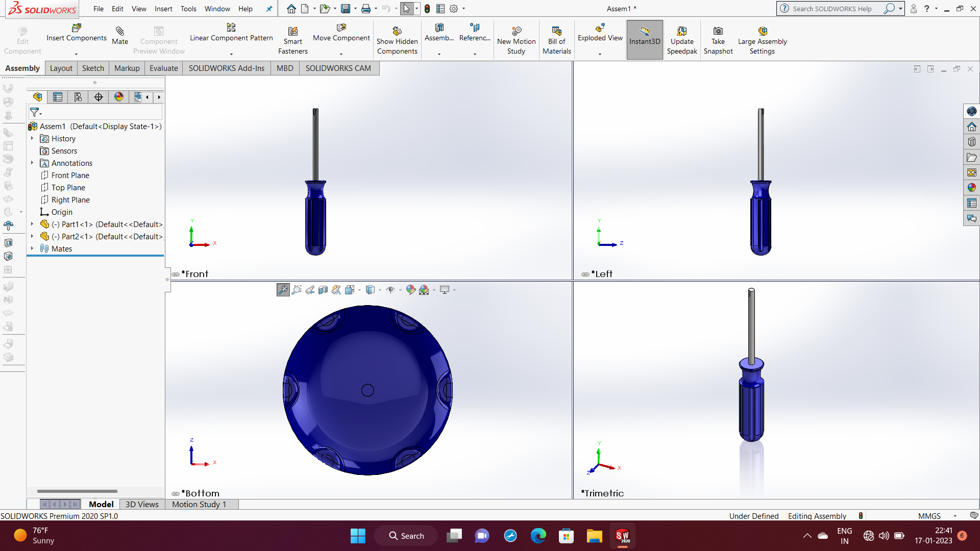Screen dimensions: 980x551
Task: Open Windows Start menu
Action: pyautogui.click(x=358, y=536)
